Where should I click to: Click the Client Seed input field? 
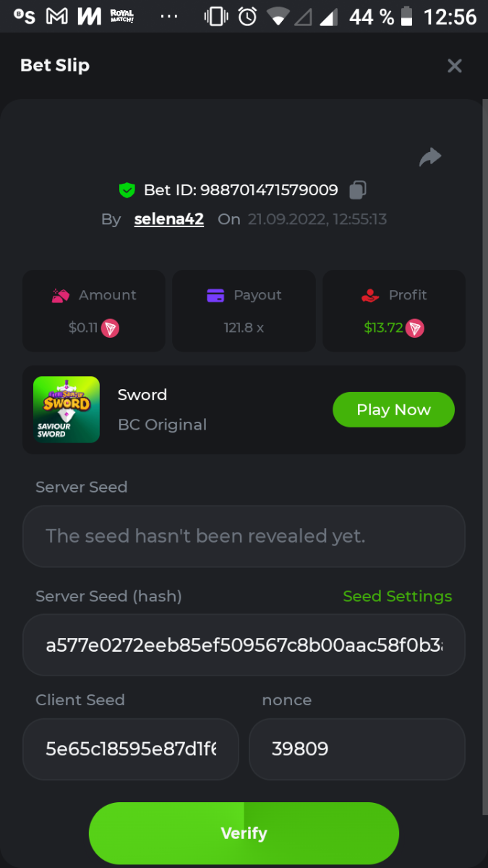click(131, 749)
